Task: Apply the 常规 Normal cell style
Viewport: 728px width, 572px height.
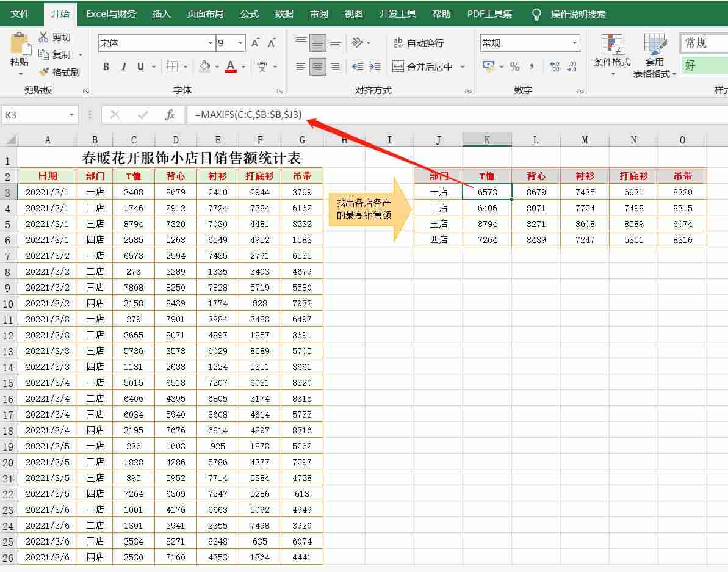Action: tap(704, 43)
